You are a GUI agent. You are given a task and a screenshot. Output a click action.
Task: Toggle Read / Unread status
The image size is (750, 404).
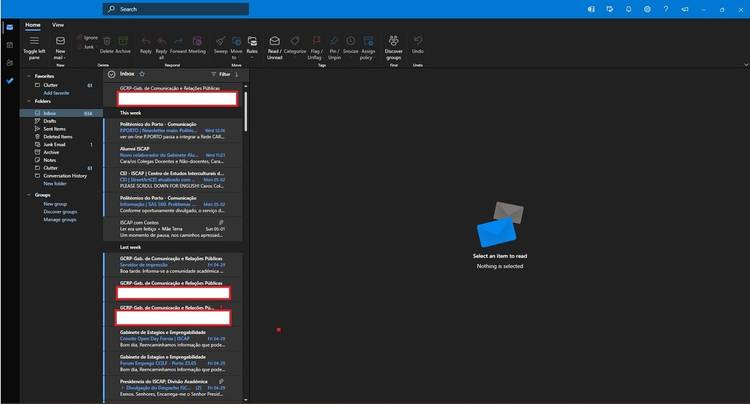click(275, 47)
